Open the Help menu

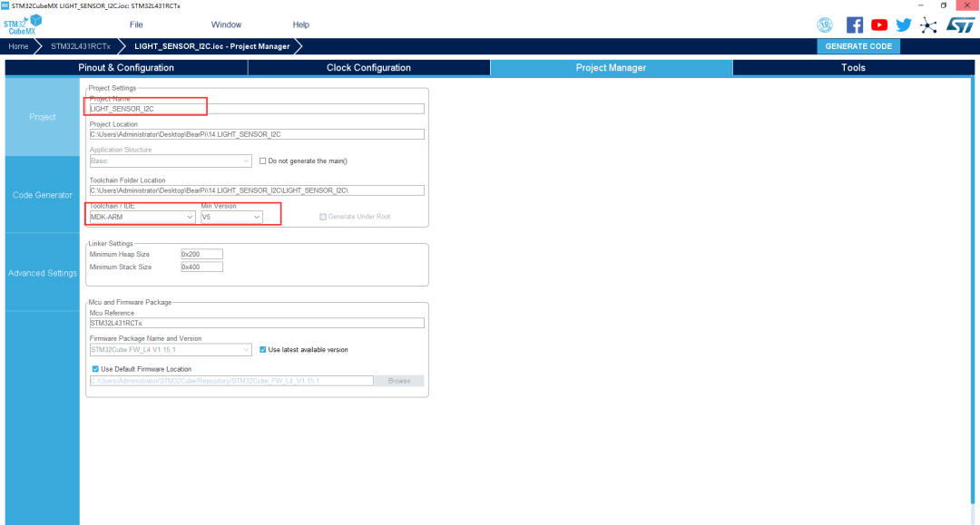(300, 25)
